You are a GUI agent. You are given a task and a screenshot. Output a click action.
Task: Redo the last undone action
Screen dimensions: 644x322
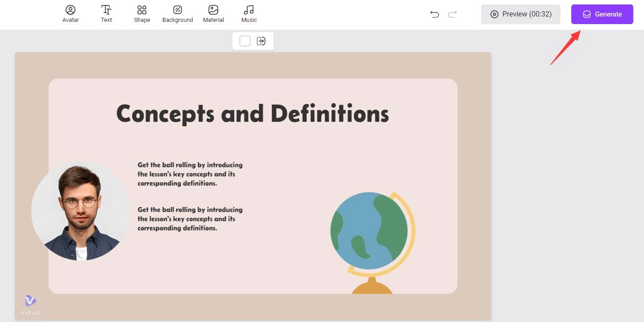tap(453, 14)
